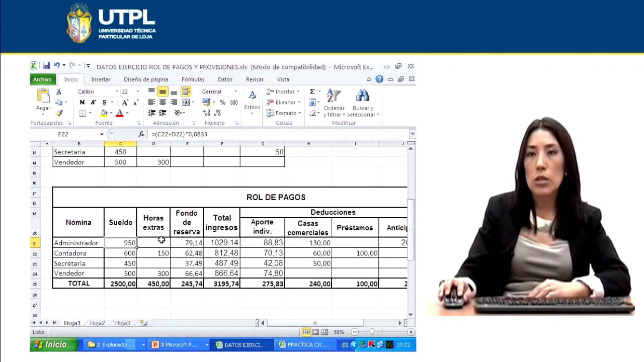
Task: Toggle wrap text button
Action: [x=186, y=92]
